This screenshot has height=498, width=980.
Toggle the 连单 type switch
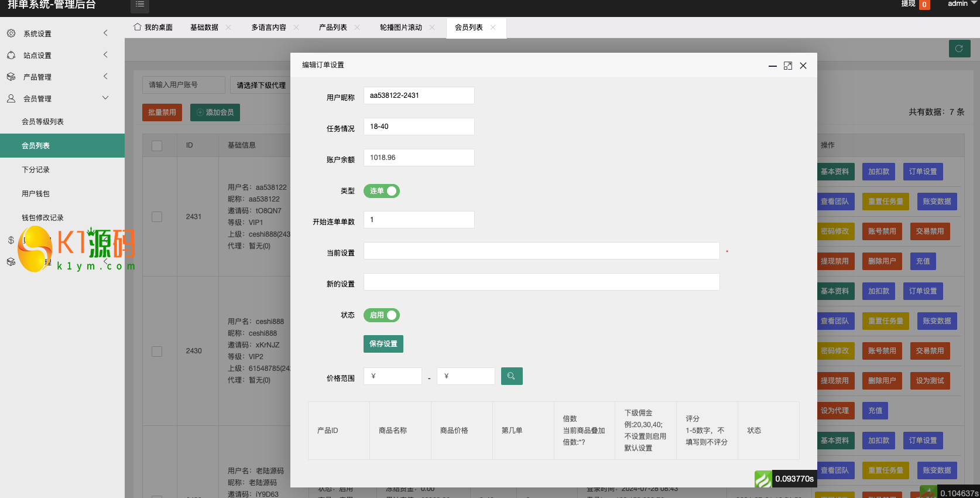click(x=382, y=191)
